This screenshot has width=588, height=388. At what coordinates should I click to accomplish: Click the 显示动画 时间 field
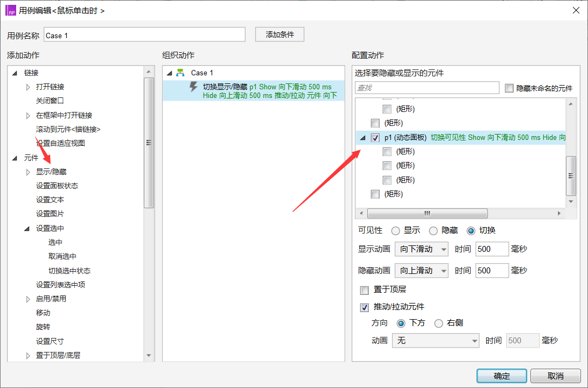click(x=492, y=249)
